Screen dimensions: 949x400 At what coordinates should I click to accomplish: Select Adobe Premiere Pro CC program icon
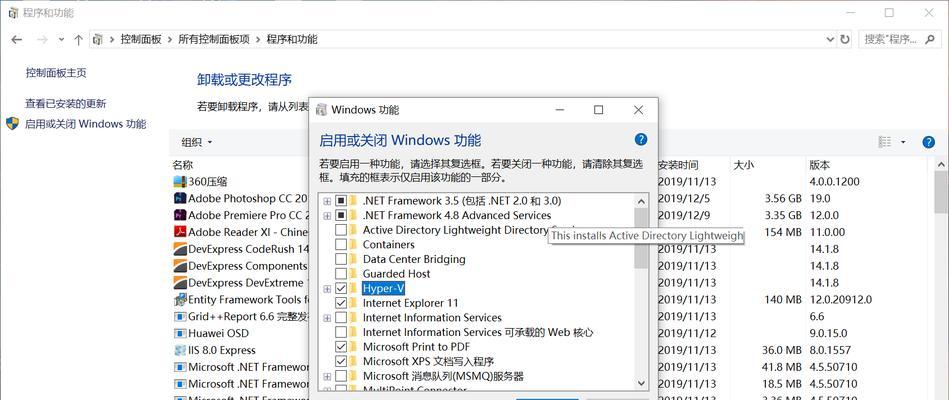pyautogui.click(x=180, y=215)
